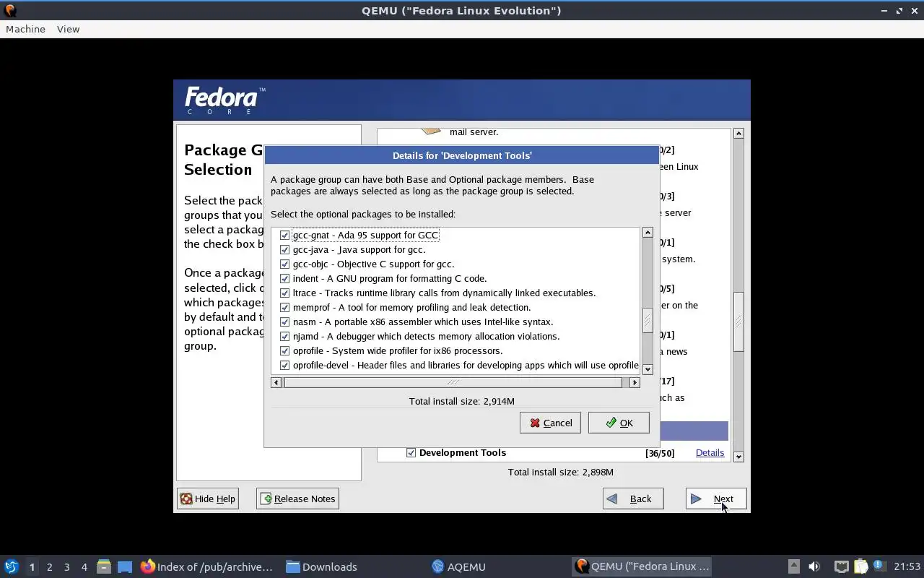924x578 pixels.
Task: Uncheck the indent package checkbox
Action: 284,278
